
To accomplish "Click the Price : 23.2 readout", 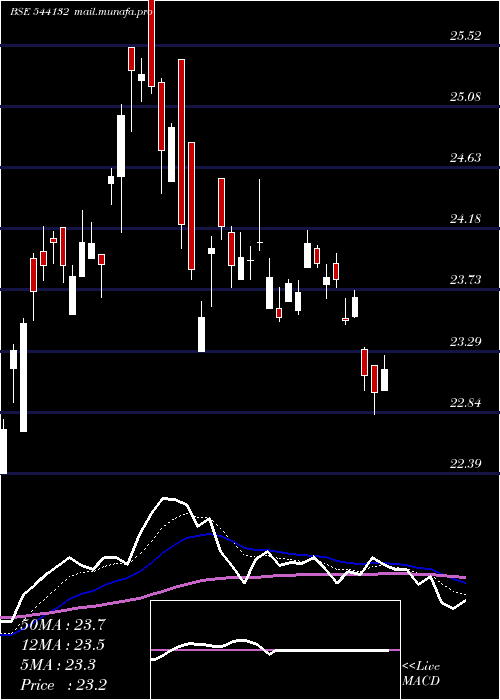I will coord(63,685).
